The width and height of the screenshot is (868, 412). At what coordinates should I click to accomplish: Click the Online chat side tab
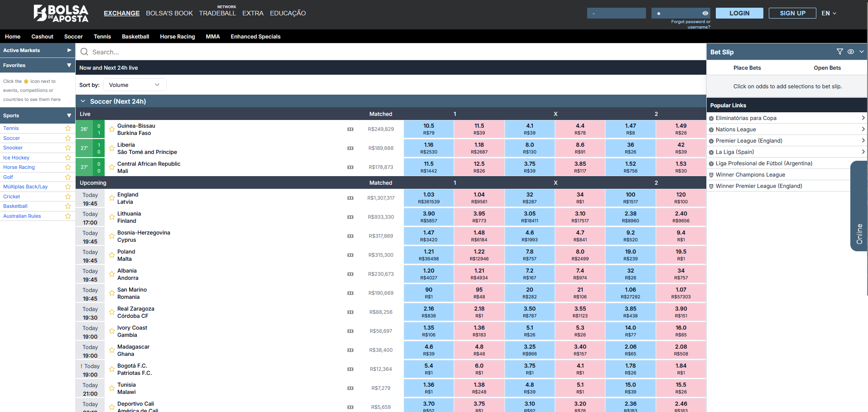[x=859, y=206]
